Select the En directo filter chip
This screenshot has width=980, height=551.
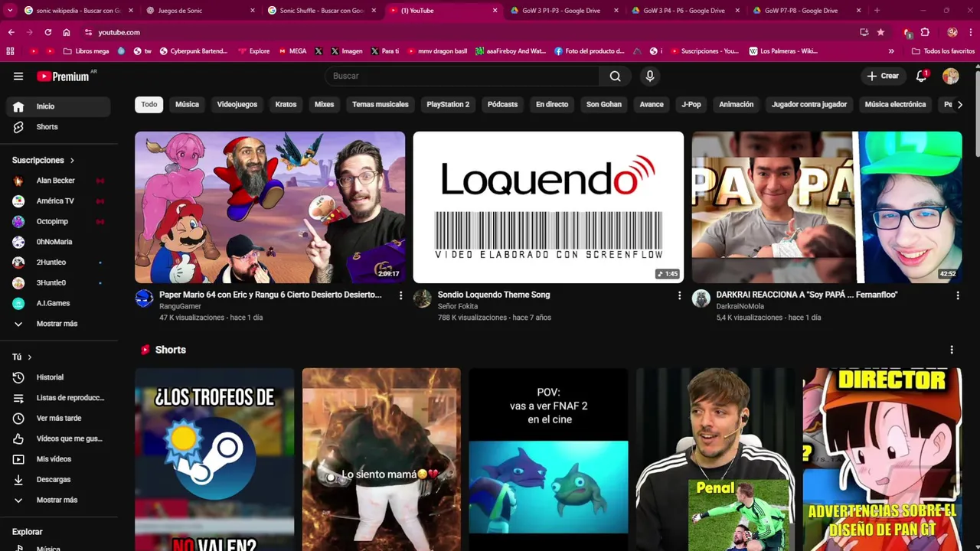point(552,104)
